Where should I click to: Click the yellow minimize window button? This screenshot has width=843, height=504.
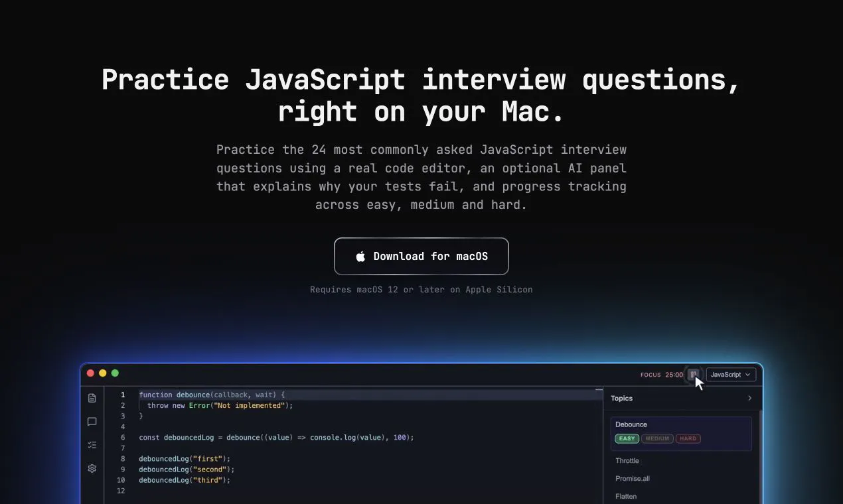click(x=102, y=373)
